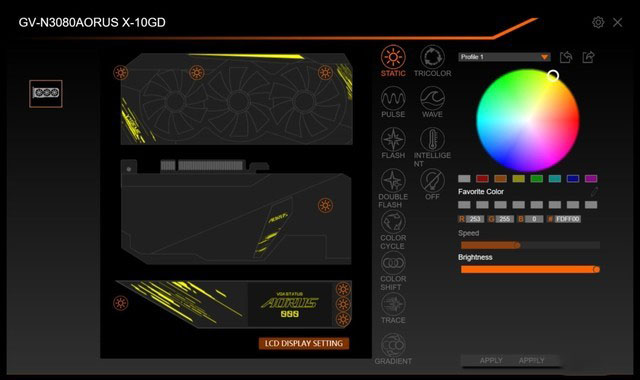Screen dimensions: 640x380
Task: Click the G value field showing 255
Action: (x=504, y=219)
